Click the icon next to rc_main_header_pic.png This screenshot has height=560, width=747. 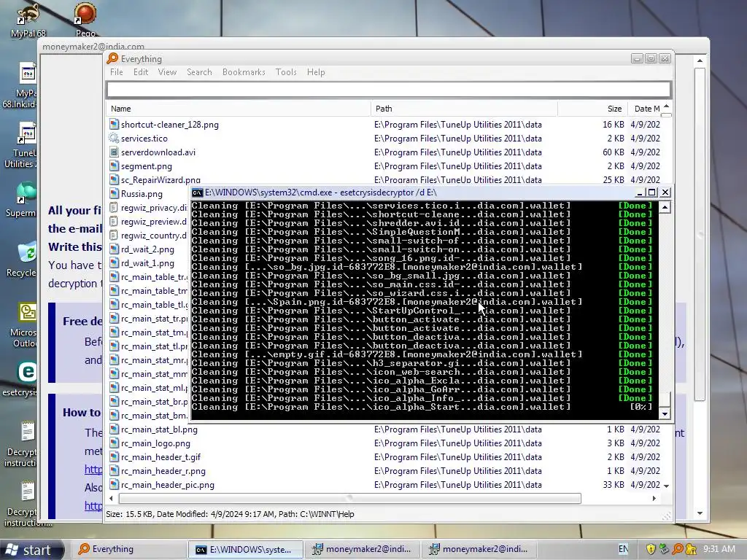(x=114, y=485)
